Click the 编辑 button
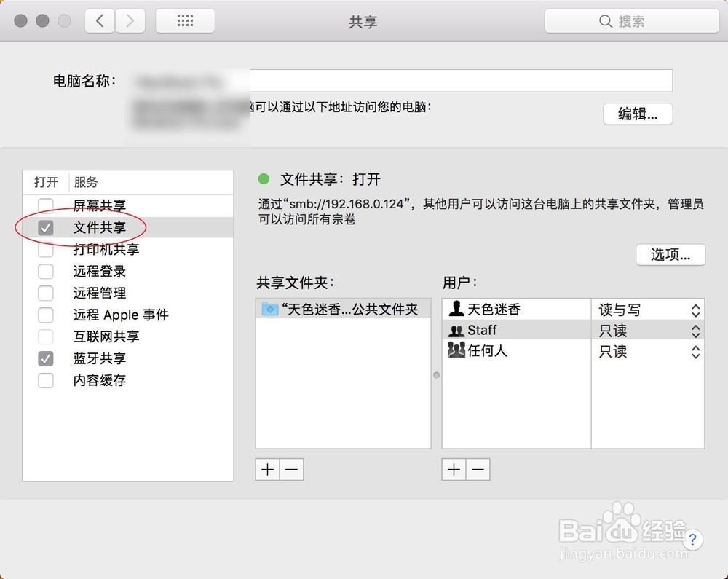 pyautogui.click(x=638, y=114)
